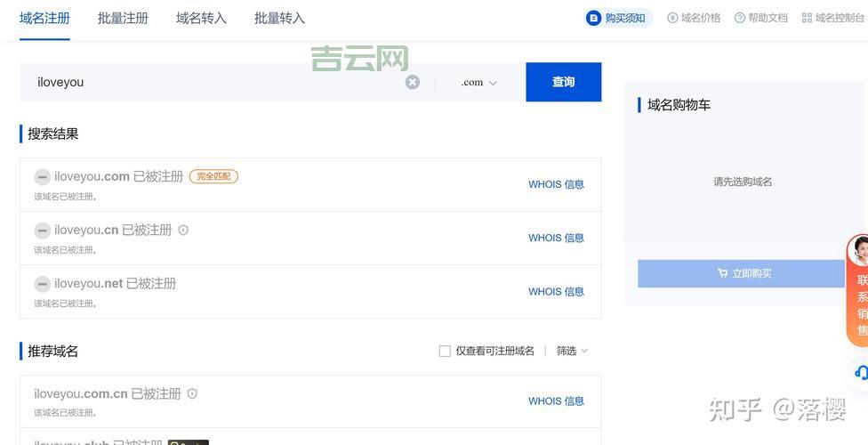Click the unavailable icon beside iloveyou.net

click(42, 284)
